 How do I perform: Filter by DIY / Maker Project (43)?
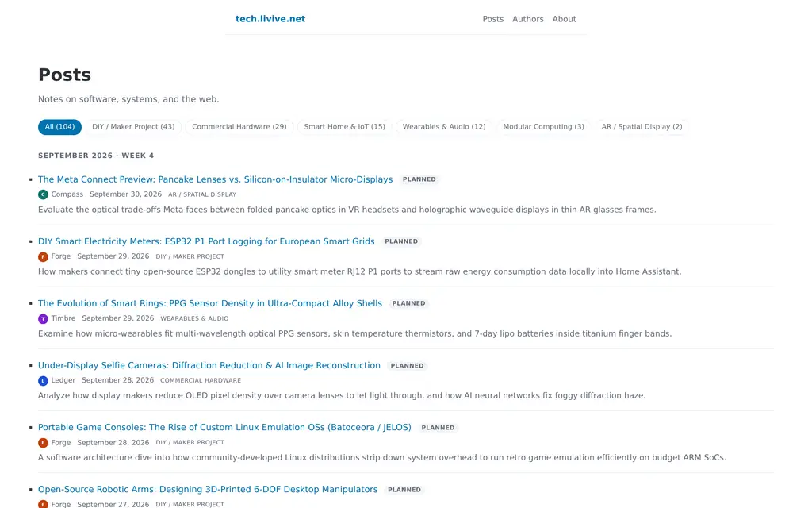(x=133, y=126)
